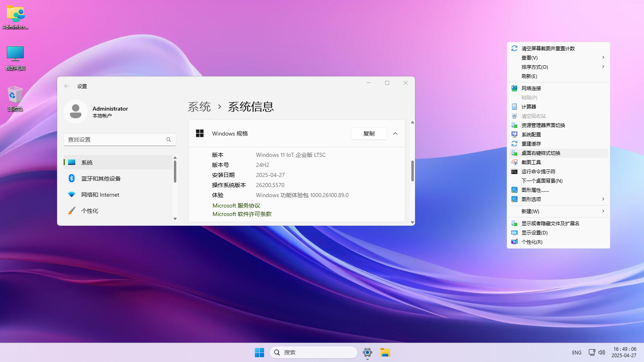Click the 计算器 calculator icon

514,107
